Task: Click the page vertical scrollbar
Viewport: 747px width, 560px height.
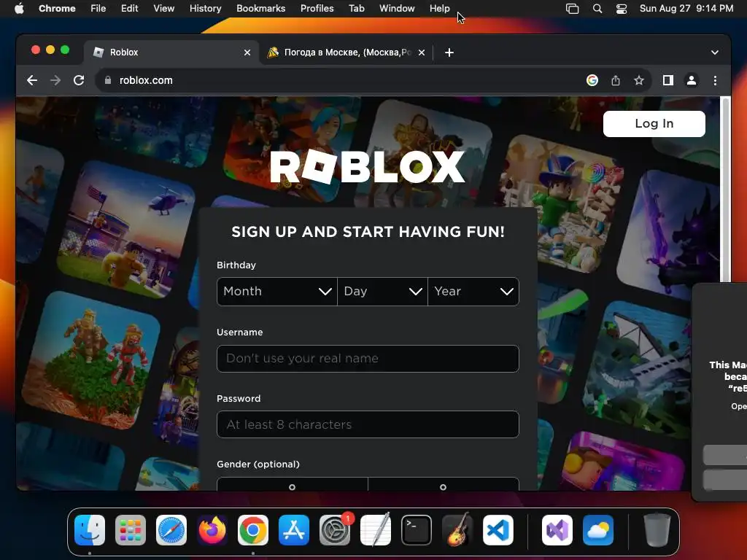Action: [726, 190]
